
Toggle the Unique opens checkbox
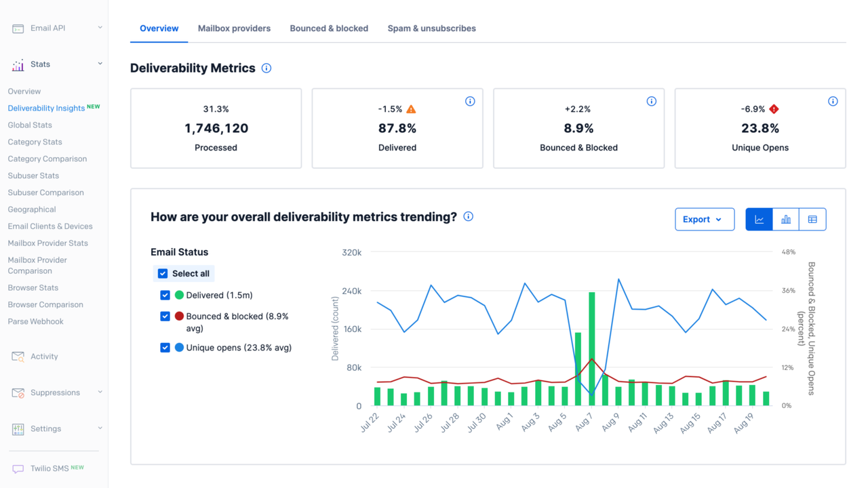165,348
